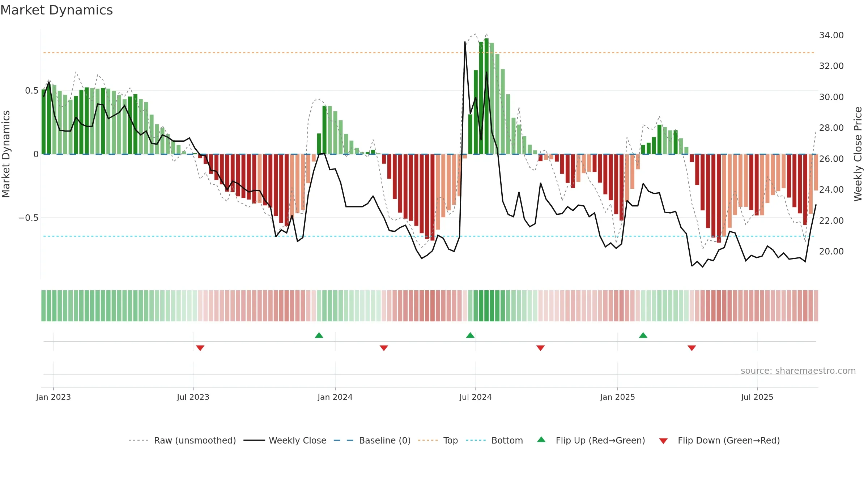Click the cyan dotted Bottom line sample
This screenshot has height=488, width=868.
(476, 440)
